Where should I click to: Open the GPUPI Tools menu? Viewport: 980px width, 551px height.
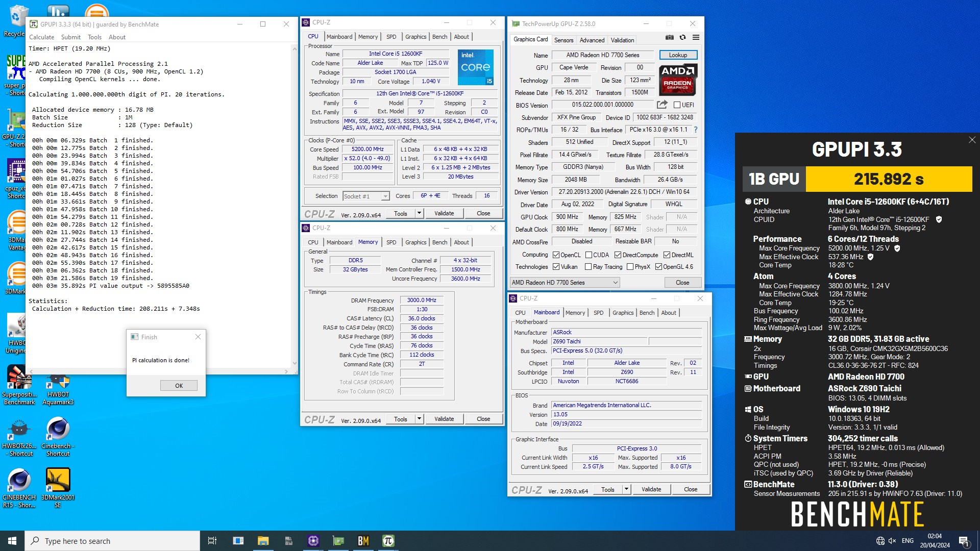[94, 37]
